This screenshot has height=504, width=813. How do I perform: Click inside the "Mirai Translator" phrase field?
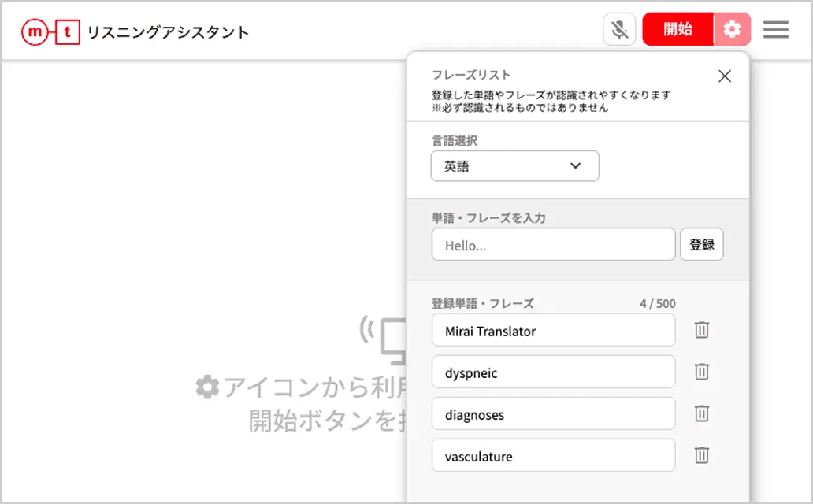pos(553,330)
